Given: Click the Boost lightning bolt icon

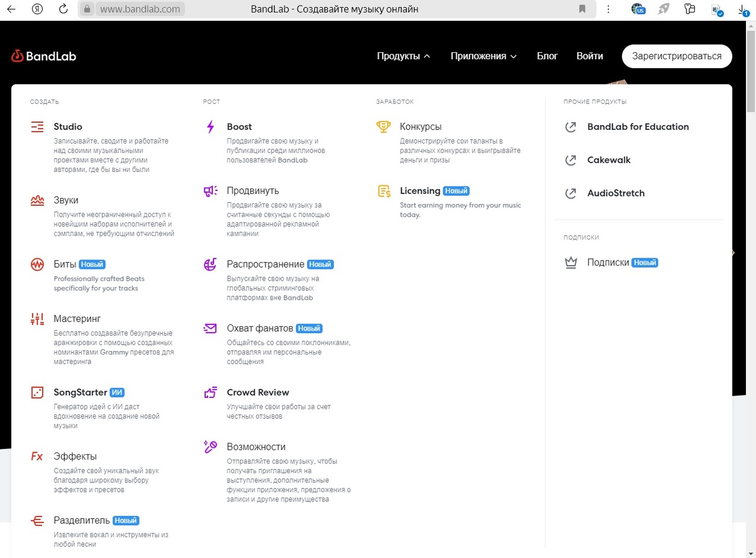Looking at the screenshot, I should [x=210, y=127].
